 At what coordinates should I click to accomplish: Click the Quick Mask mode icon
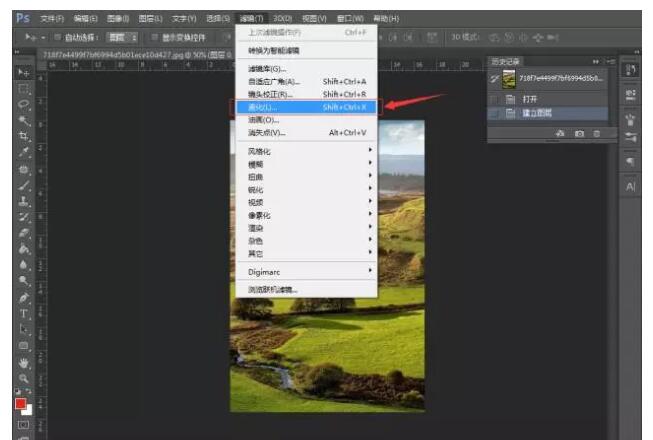(23, 425)
